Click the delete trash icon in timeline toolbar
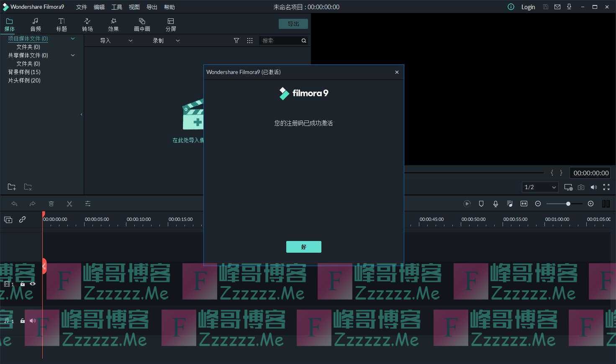This screenshot has height=364, width=616. coord(51,204)
